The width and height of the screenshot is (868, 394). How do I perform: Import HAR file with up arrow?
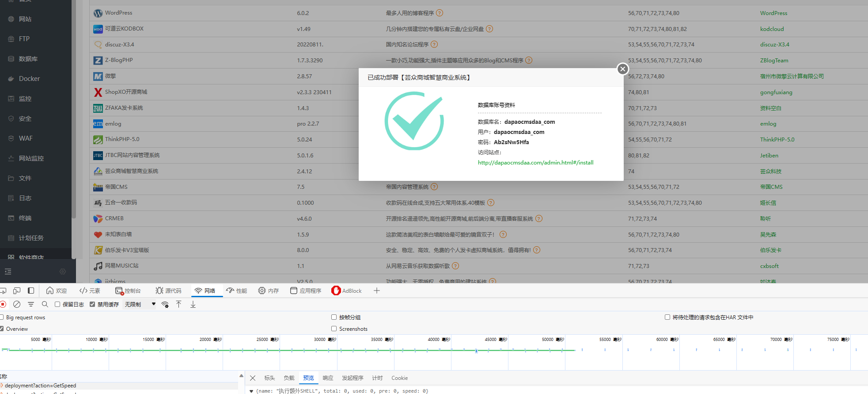pyautogui.click(x=179, y=304)
